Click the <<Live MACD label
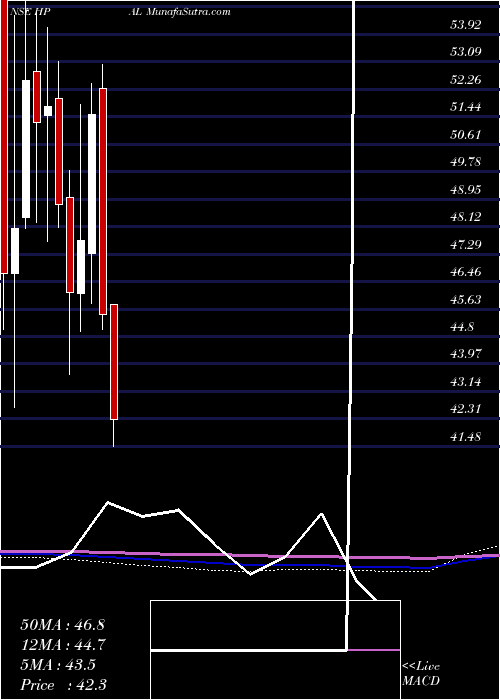 pos(421,674)
